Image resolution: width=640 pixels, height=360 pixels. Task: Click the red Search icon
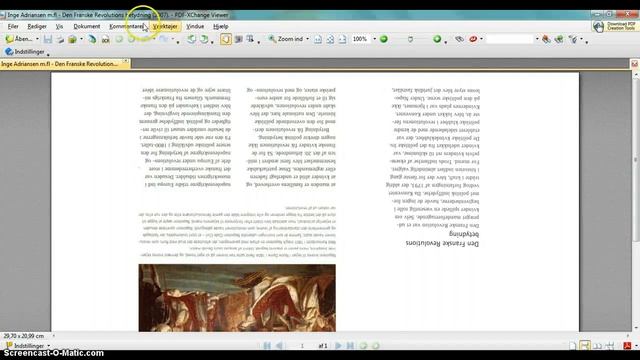click(473, 39)
